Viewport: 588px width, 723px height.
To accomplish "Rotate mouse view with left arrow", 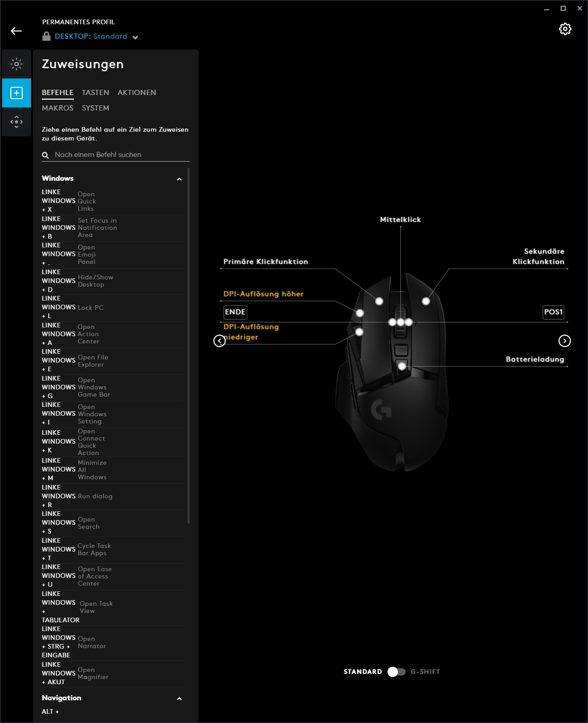I will (x=220, y=341).
